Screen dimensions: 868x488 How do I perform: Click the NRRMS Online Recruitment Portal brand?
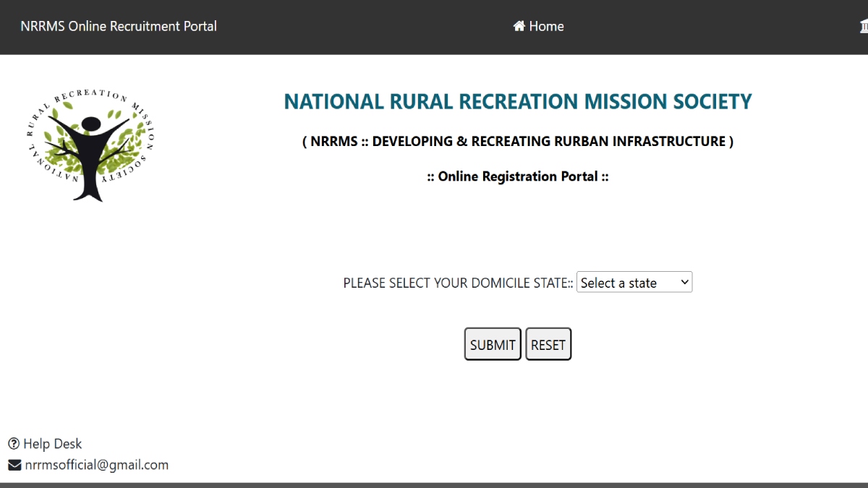pyautogui.click(x=118, y=25)
